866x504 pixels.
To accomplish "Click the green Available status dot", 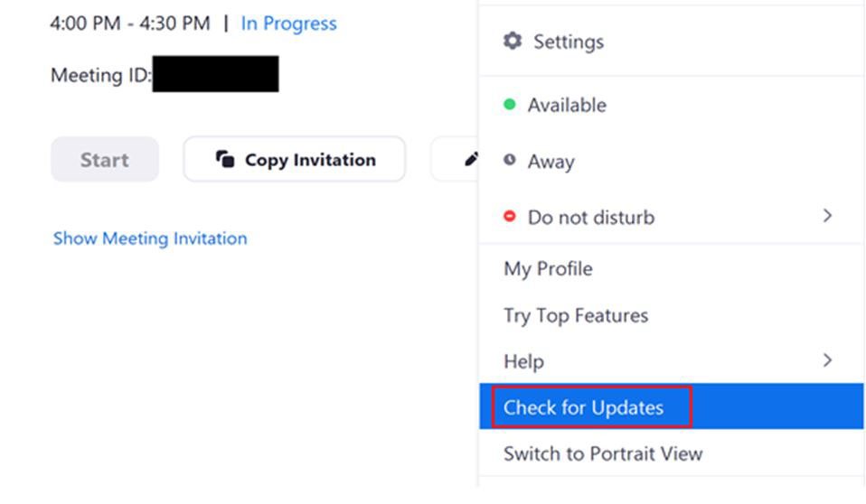I will click(x=510, y=105).
